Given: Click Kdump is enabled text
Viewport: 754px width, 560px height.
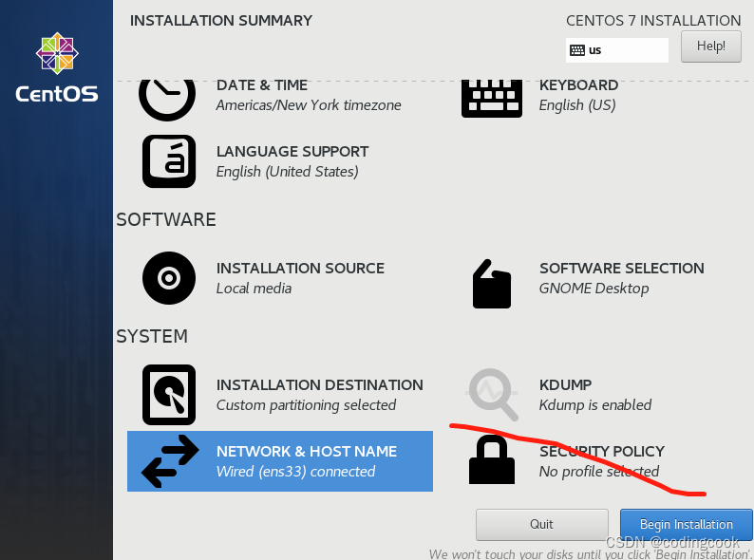Looking at the screenshot, I should pyautogui.click(x=594, y=405).
